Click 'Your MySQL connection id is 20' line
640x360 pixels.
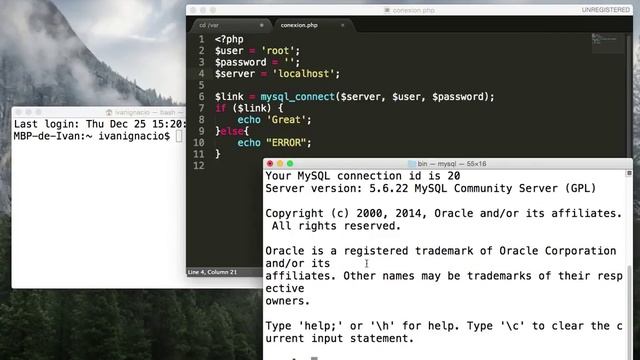click(363, 176)
